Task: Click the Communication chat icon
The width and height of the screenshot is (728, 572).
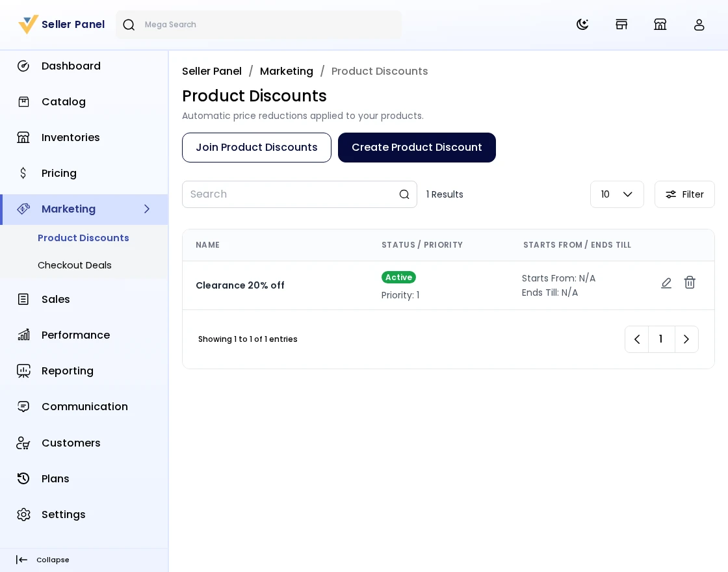Action: (23, 407)
